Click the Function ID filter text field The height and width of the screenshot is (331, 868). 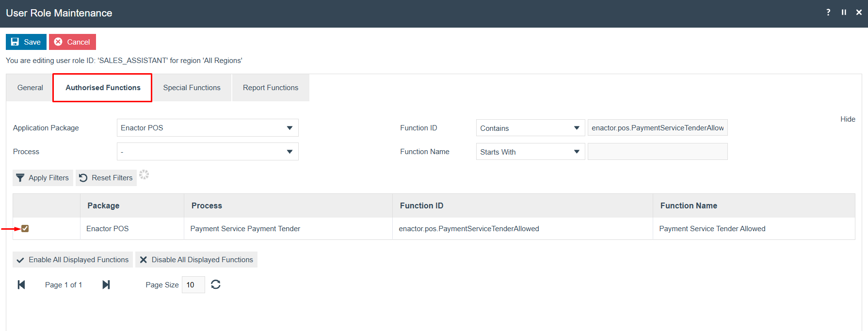point(658,127)
